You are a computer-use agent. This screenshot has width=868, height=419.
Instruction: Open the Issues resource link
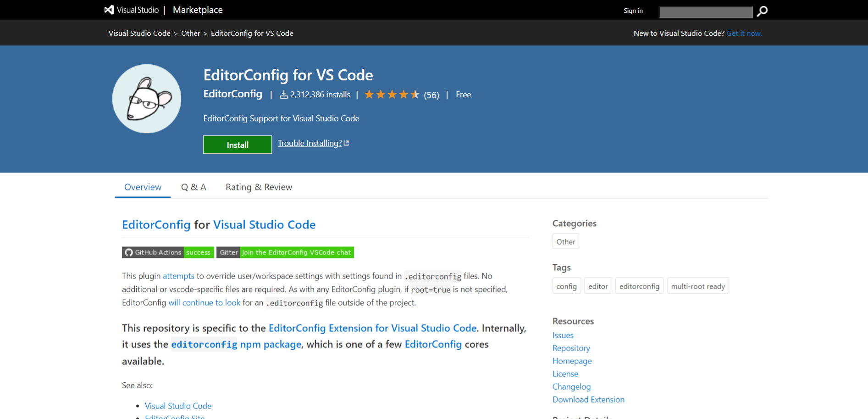[563, 335]
